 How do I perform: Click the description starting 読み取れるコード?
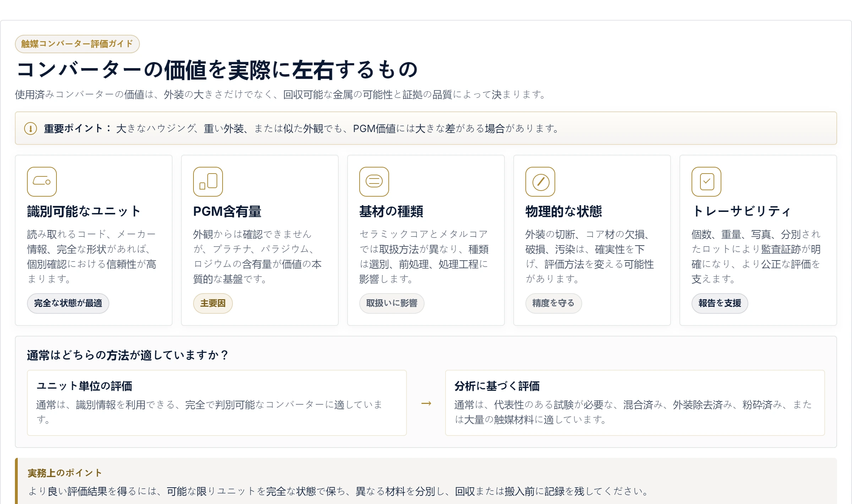[x=92, y=257]
